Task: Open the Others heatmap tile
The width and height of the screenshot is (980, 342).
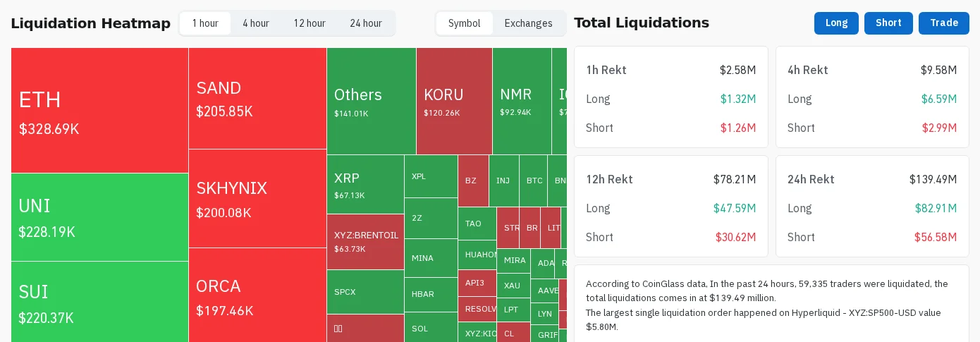Action: 372,101
